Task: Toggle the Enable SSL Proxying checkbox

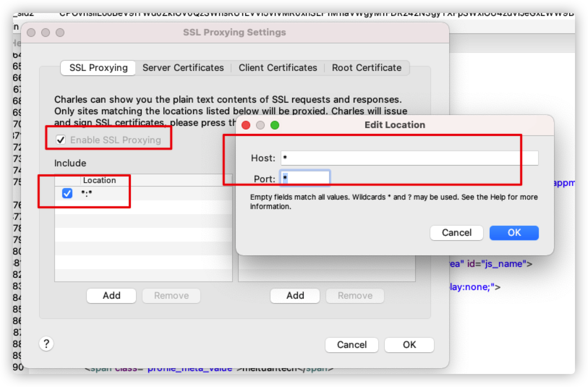Action: pyautogui.click(x=61, y=140)
